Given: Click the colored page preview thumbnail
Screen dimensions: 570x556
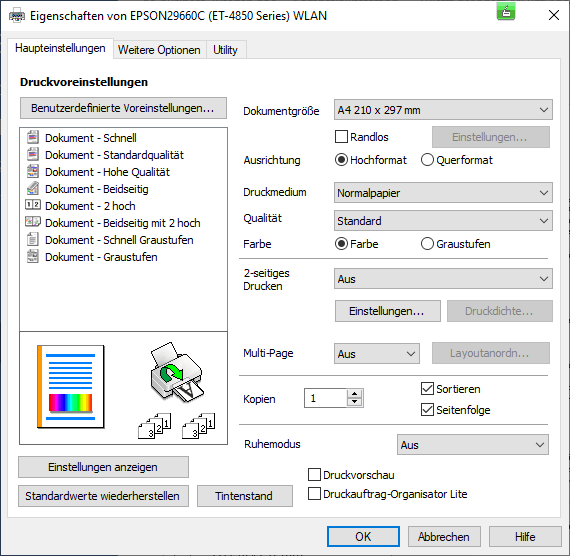Looking at the screenshot, I should (71, 387).
